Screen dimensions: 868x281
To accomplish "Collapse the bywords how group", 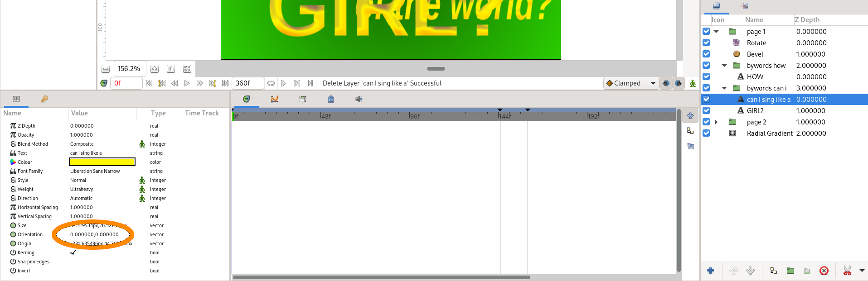I will pyautogui.click(x=724, y=66).
